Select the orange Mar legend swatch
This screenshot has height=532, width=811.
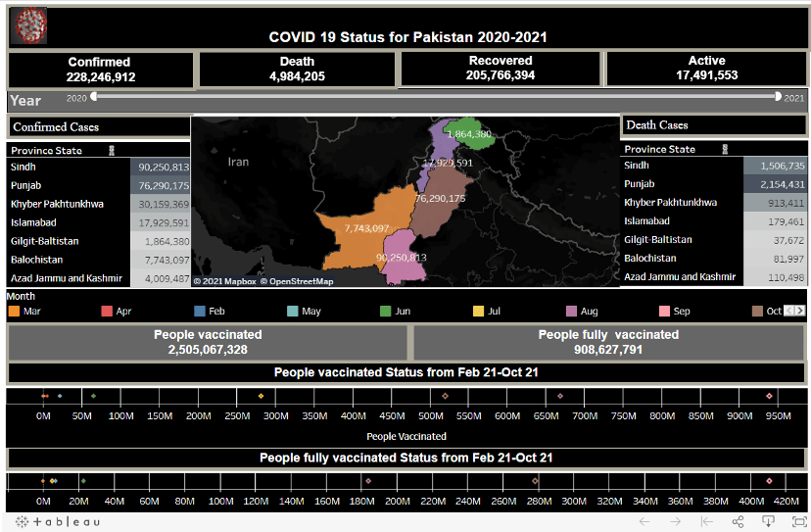pyautogui.click(x=14, y=311)
